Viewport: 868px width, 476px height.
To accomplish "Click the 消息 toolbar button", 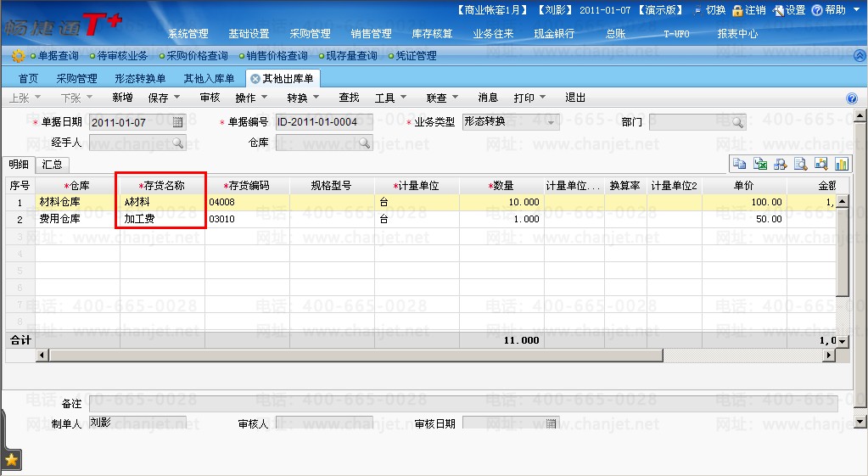I will 488,98.
